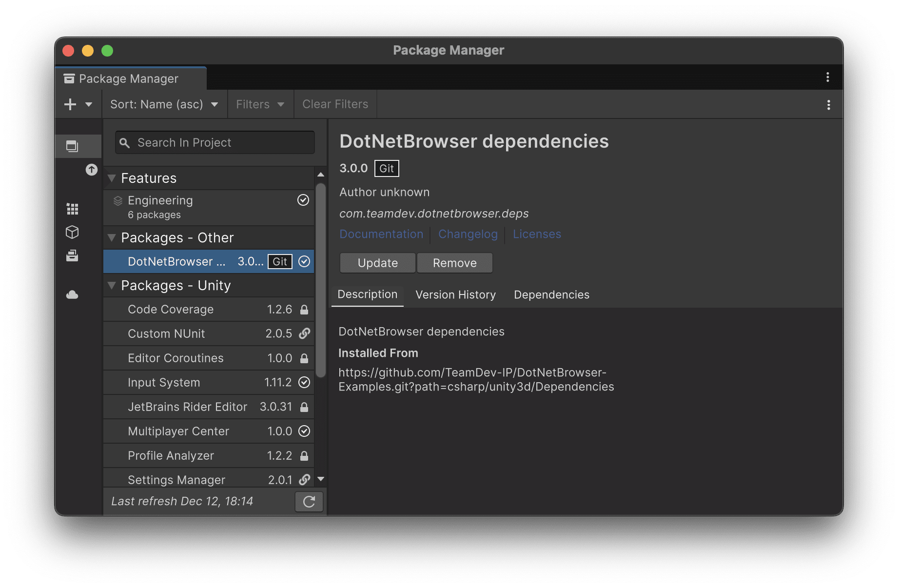Click the package list scroll up arrow
The height and width of the screenshot is (588, 898).
[x=321, y=175]
